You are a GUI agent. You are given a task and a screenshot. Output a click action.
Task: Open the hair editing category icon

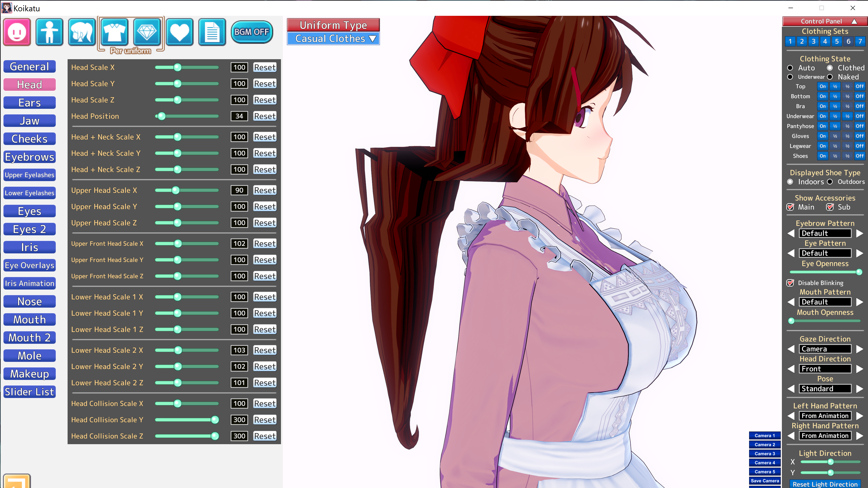tap(82, 32)
